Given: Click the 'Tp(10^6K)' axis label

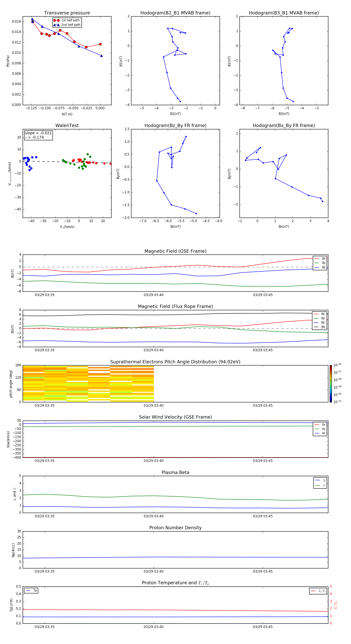Looking at the screenshot, I should pyautogui.click(x=11, y=605).
